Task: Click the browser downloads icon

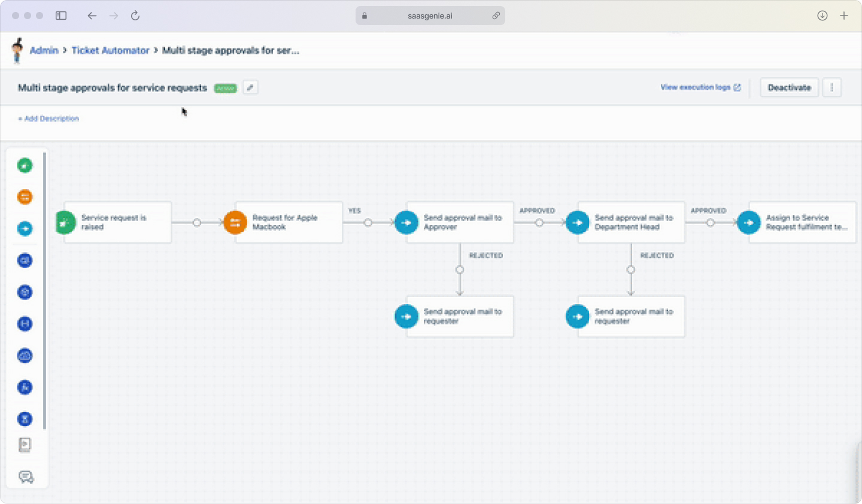Action: click(x=822, y=16)
